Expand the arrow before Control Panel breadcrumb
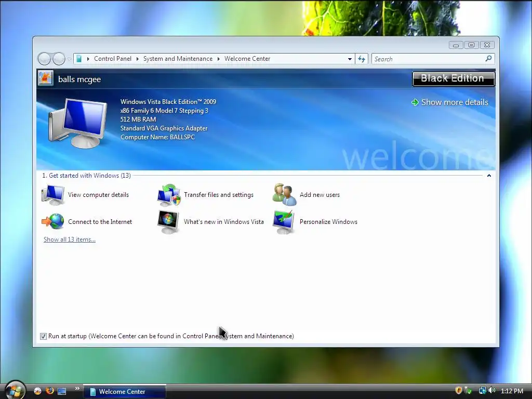Image resolution: width=532 pixels, height=399 pixels. coord(88,59)
